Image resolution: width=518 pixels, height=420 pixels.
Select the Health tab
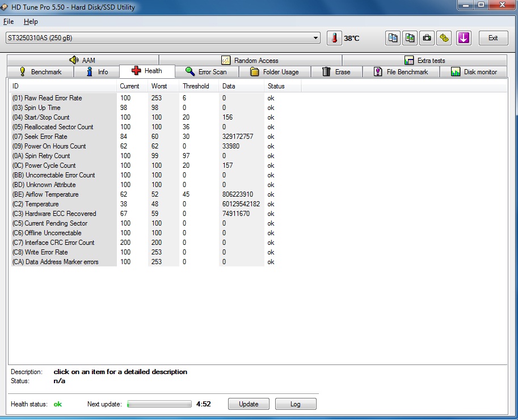pos(147,71)
